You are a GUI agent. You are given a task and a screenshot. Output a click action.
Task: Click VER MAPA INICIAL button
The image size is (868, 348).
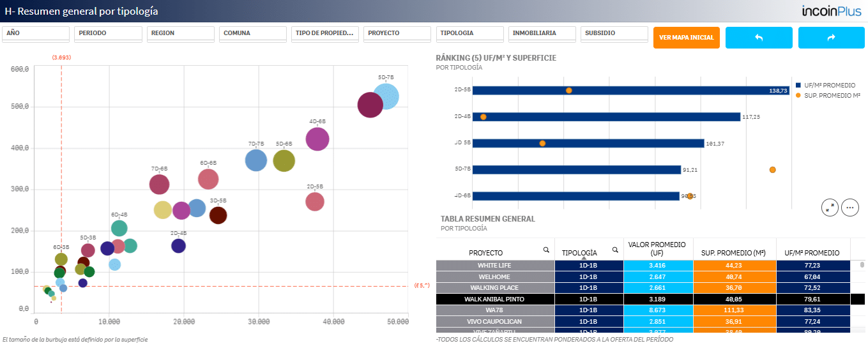point(687,38)
